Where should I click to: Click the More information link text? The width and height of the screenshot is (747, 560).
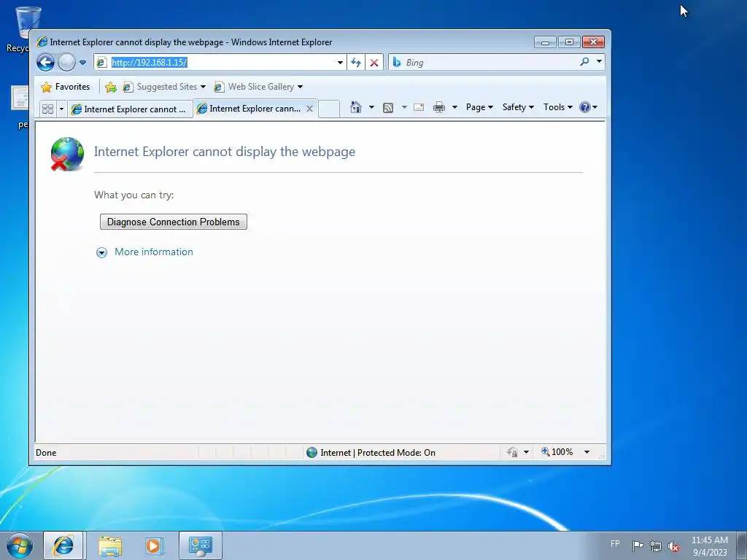[x=154, y=252]
